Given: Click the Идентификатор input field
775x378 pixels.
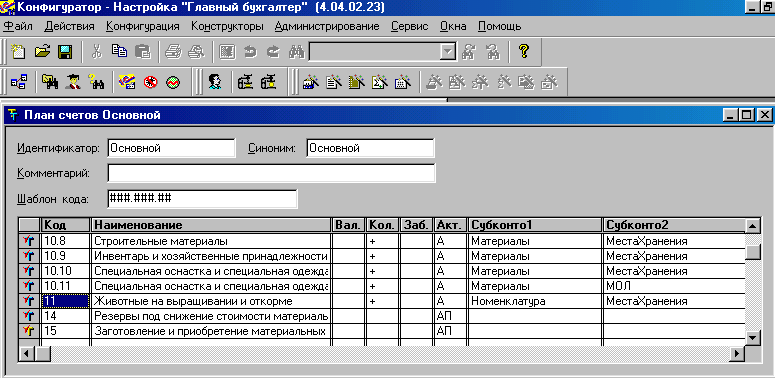Looking at the screenshot, I should tap(172, 148).
